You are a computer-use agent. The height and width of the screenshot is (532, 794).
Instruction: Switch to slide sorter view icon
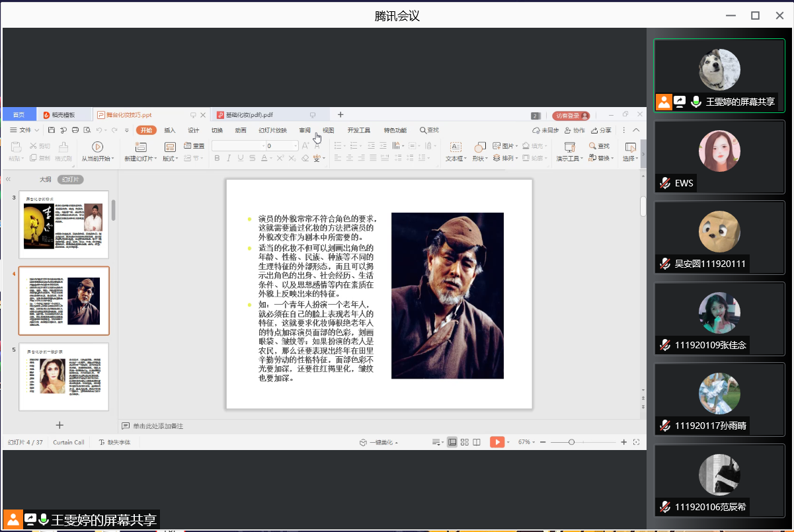tap(465, 442)
